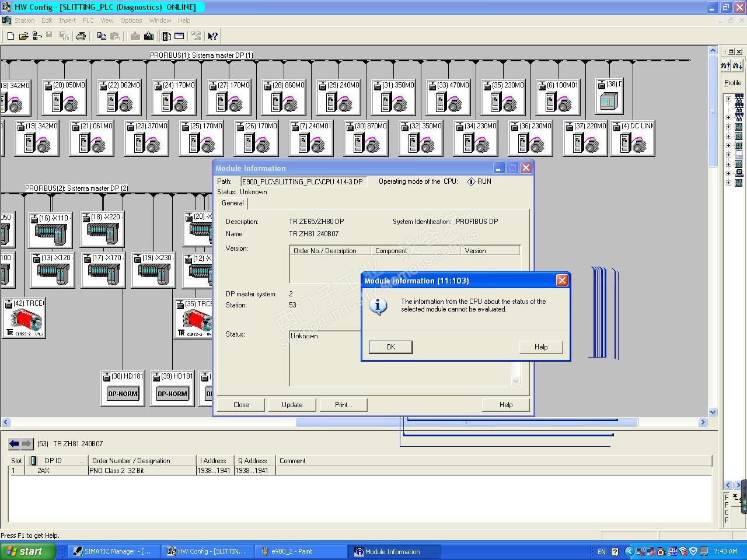Image resolution: width=747 pixels, height=560 pixels.
Task: Switch to the General tab
Action: (x=232, y=203)
